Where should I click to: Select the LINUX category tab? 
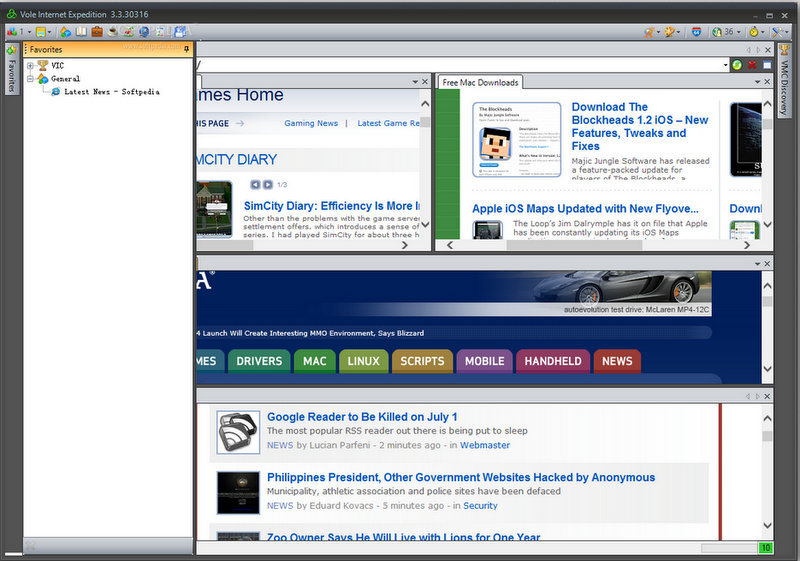364,361
